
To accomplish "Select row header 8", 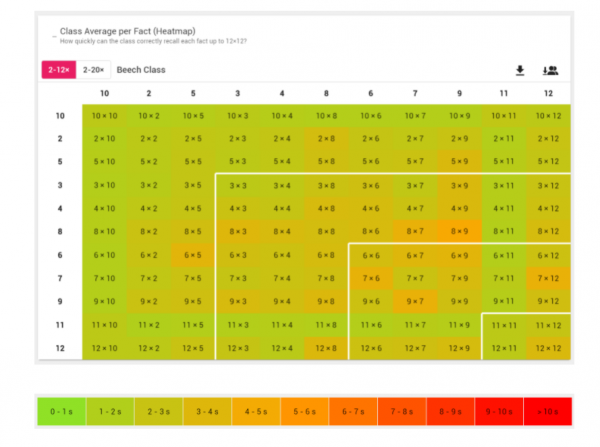I will (x=60, y=232).
